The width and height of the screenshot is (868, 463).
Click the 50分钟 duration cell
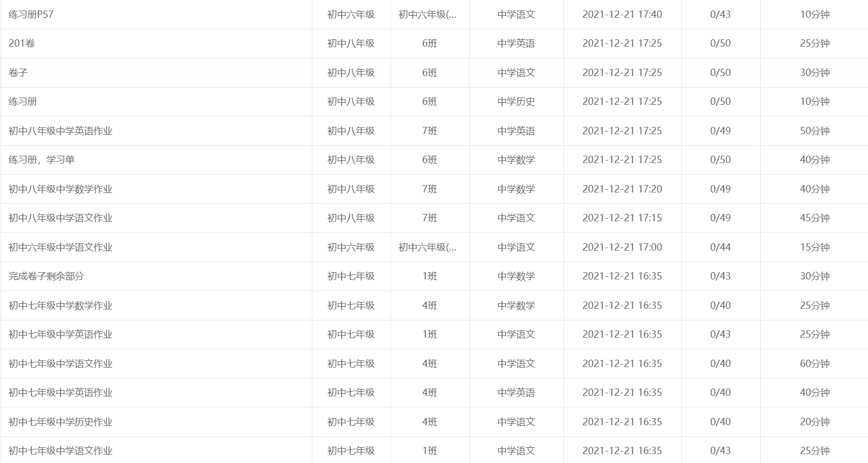tap(815, 131)
